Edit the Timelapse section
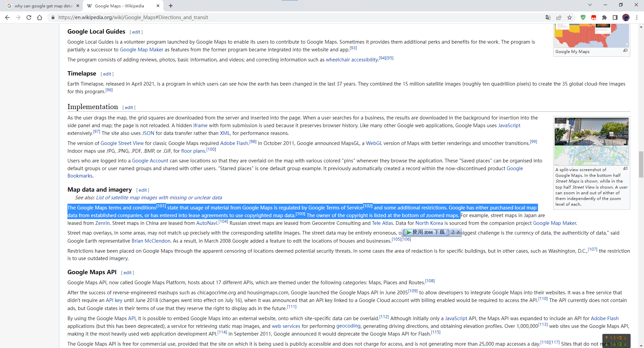 coord(107,74)
